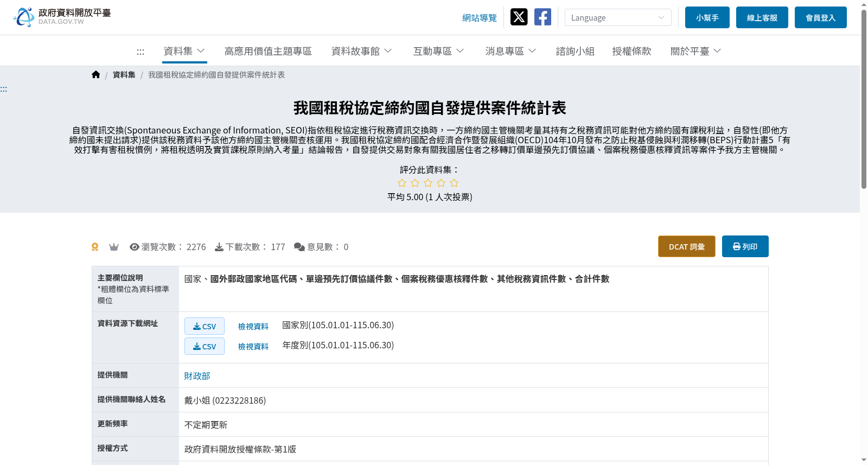Open the Facebook page icon

[x=542, y=17]
